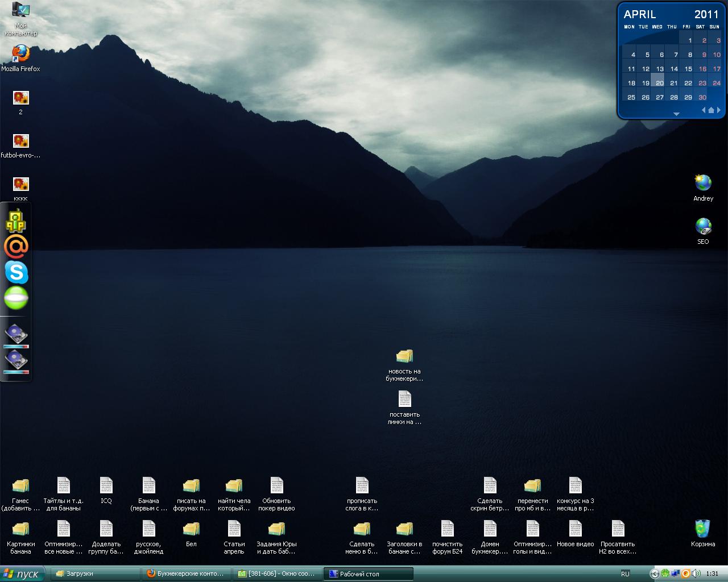
Task: Click the ICQ flower tray icon
Action: coord(665,573)
